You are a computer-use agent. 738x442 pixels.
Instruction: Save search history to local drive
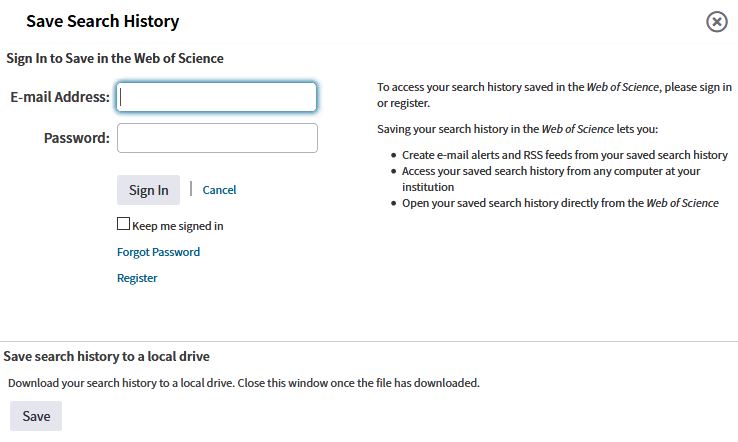coord(36,416)
